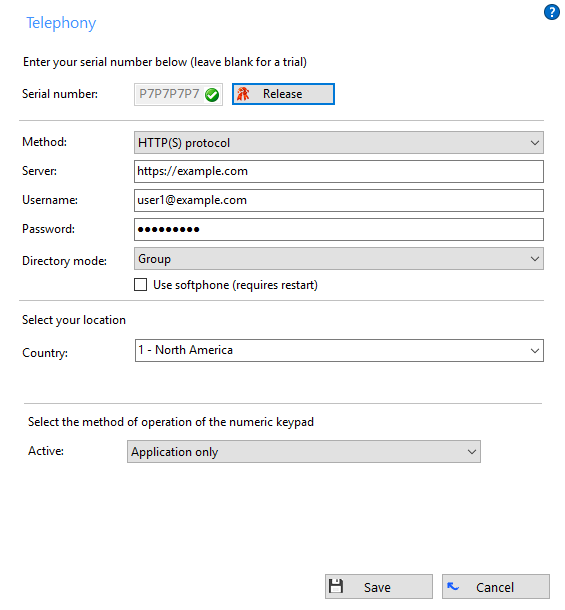Click the 'Use softphone (requires restart)' label text
Viewport: 565px width, 610px height.
tap(235, 285)
